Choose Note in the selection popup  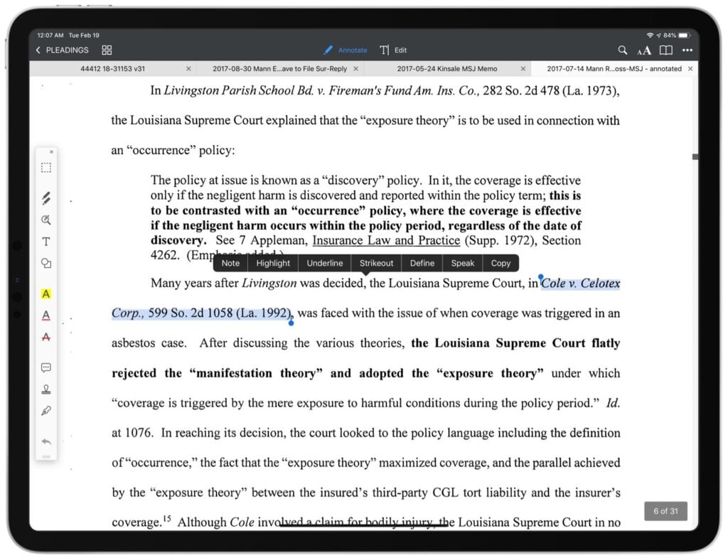[231, 263]
